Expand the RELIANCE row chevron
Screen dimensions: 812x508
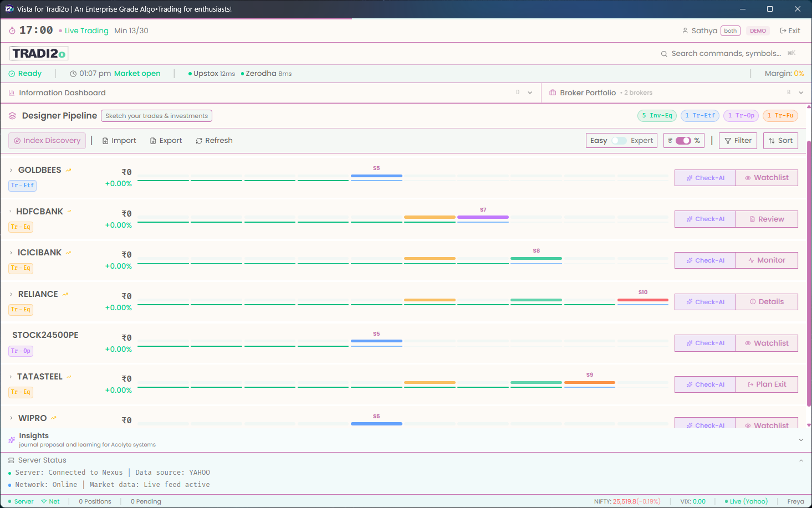[12, 294]
